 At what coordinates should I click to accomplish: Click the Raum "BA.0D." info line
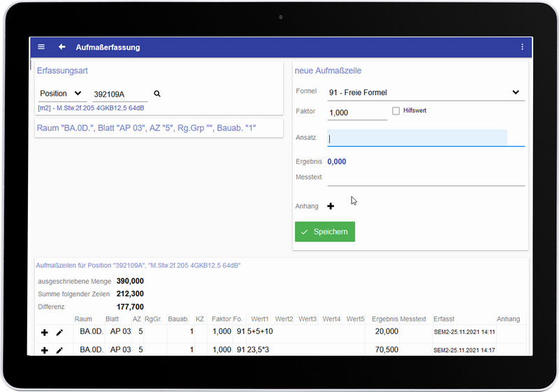click(159, 128)
